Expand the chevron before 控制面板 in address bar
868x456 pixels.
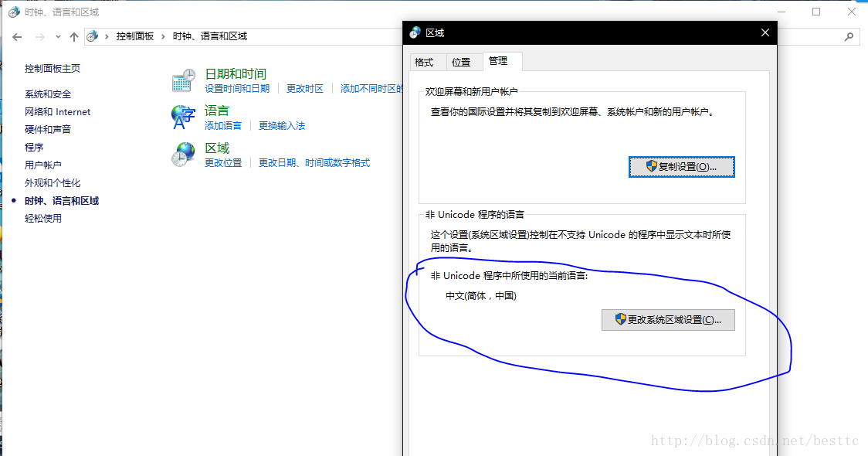[x=107, y=36]
